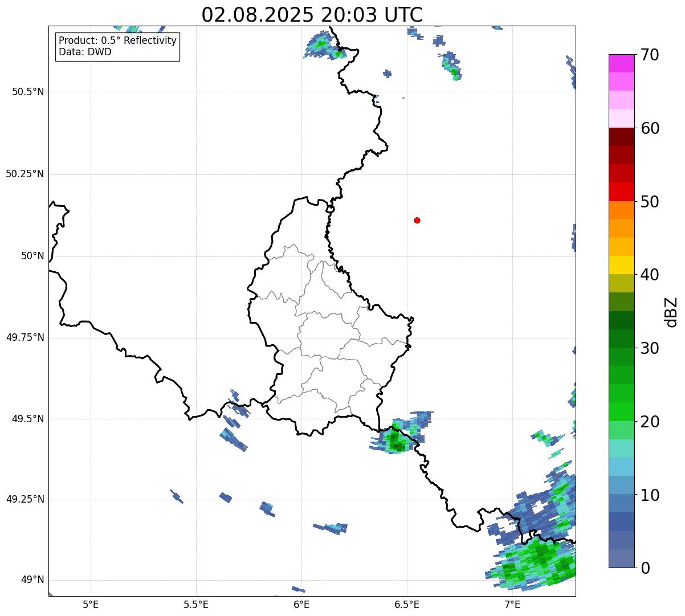Click the '49.75°N' latitude label
Image resolution: width=685 pixels, height=616 pixels.
pyautogui.click(x=25, y=337)
